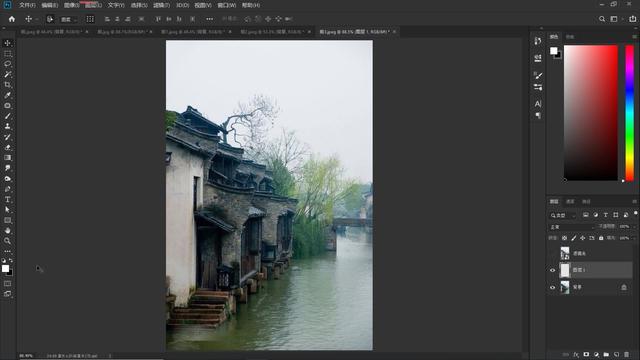Screen dimensions: 640x360
Task: Hide the 背景 layer with eye icon
Action: tap(552, 287)
